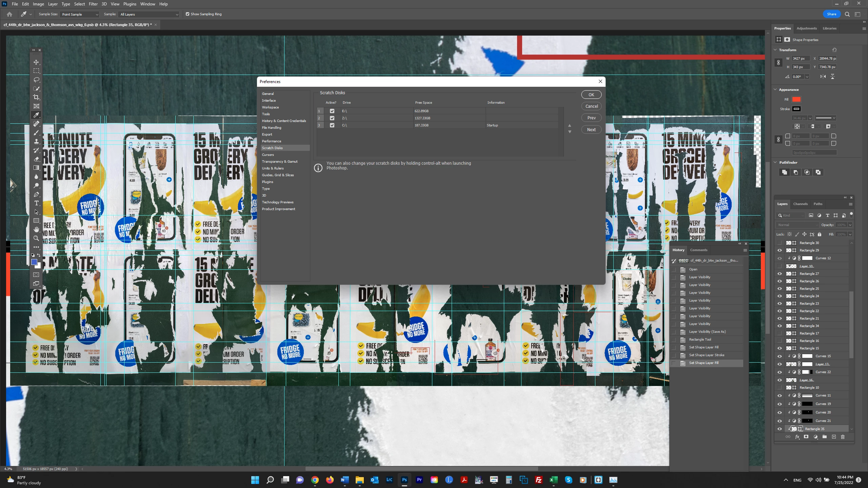Uncheck the E:\ scratch disk checkbox
The width and height of the screenshot is (868, 488).
coord(332,111)
